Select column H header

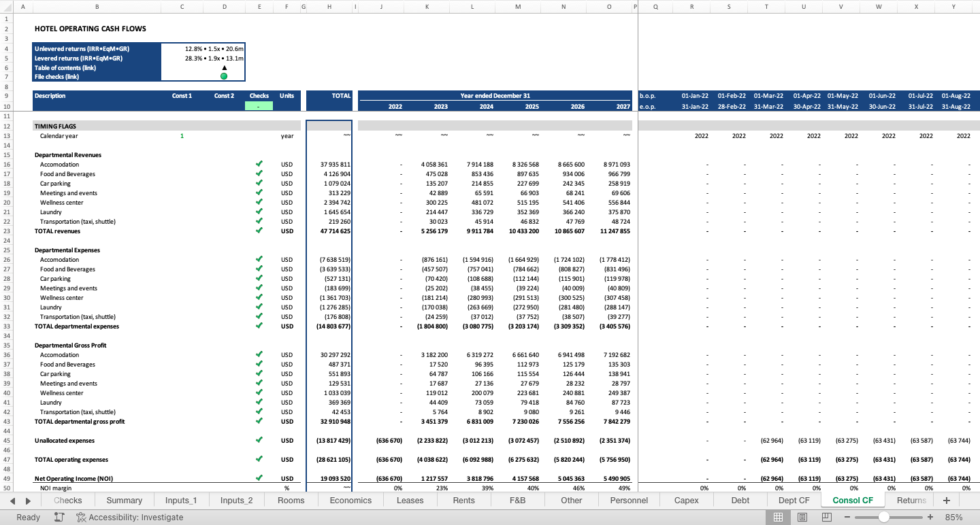coord(329,7)
